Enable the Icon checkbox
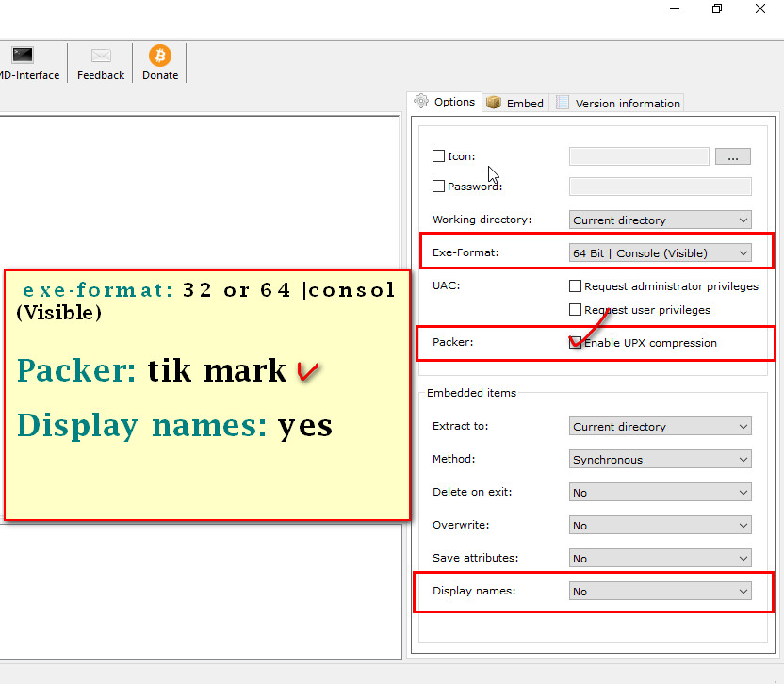The width and height of the screenshot is (784, 684). (x=439, y=156)
